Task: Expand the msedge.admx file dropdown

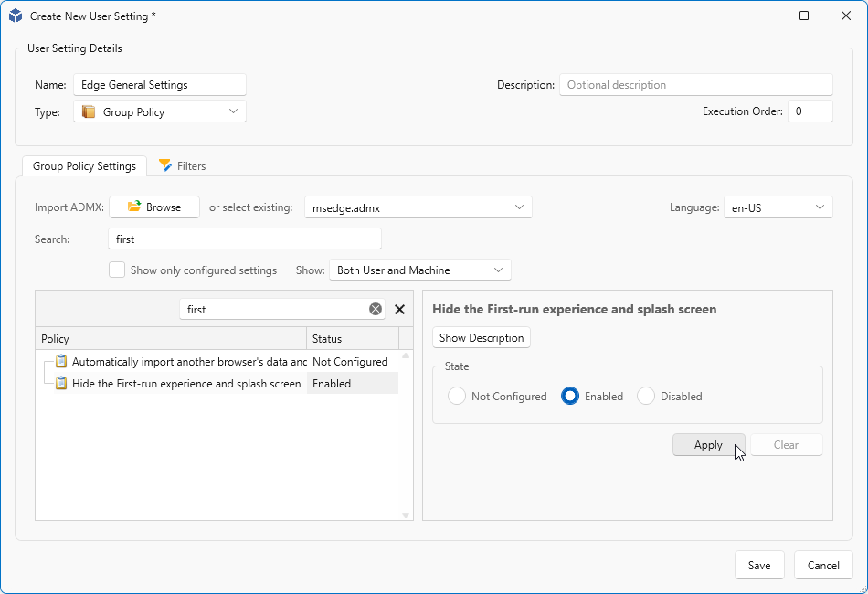Action: [418, 207]
